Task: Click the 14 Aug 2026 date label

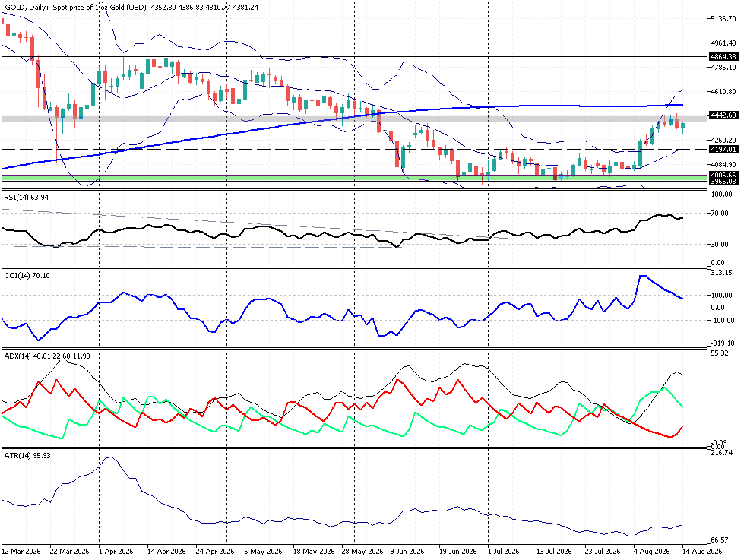Action: pos(703,552)
